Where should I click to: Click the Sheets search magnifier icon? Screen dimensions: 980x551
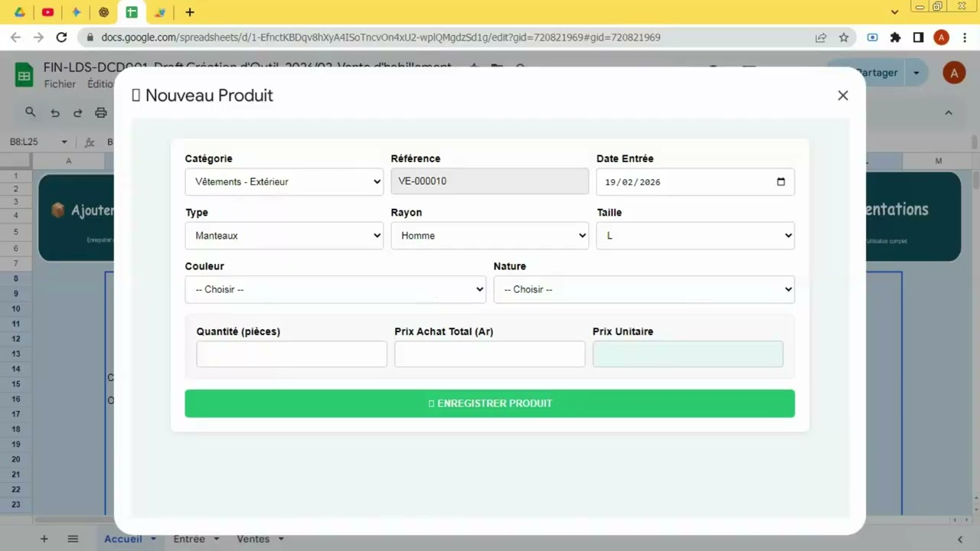point(31,112)
